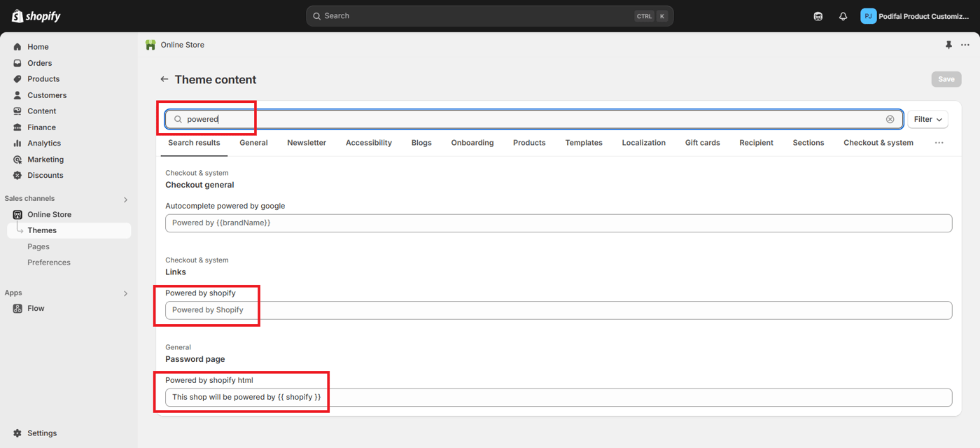Open the header three-dot more actions menu
This screenshot has height=448, width=980.
pyautogui.click(x=965, y=45)
